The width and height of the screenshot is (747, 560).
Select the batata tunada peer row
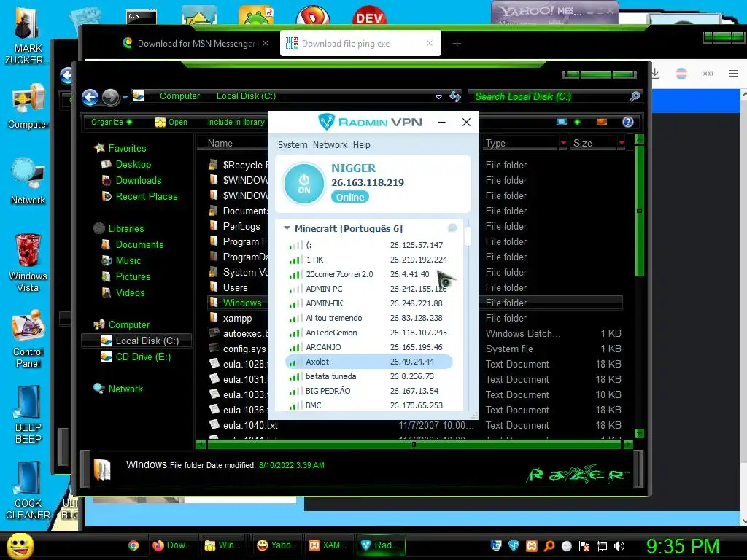(368, 376)
